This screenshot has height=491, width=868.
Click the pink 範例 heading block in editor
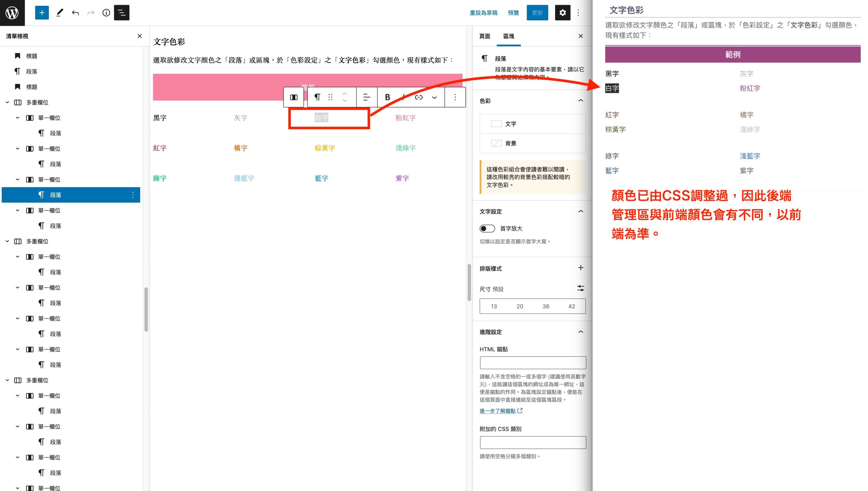pyautogui.click(x=308, y=87)
